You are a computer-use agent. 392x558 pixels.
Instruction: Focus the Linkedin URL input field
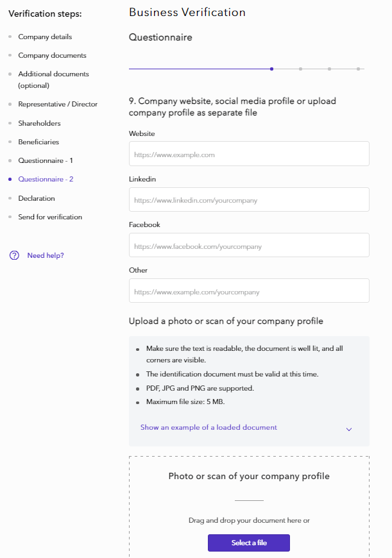[x=249, y=199]
